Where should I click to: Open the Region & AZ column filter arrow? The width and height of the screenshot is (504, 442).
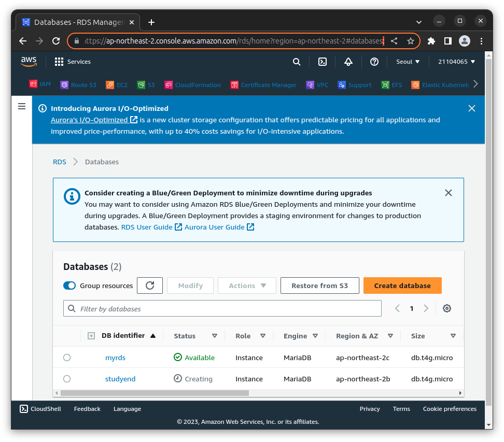pos(390,336)
